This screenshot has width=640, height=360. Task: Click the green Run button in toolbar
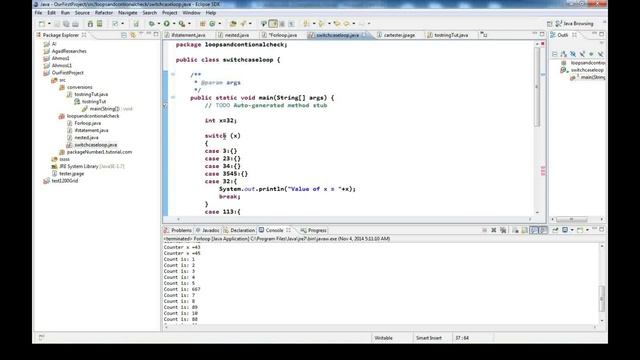point(167,24)
